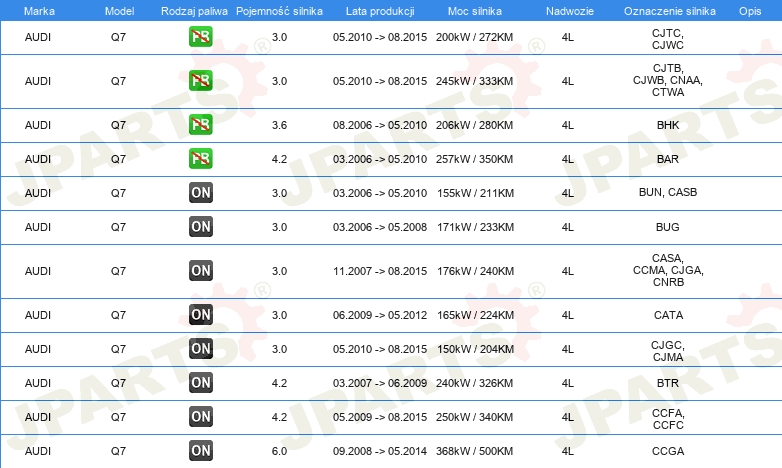782x468 pixels.
Task: Click production years 03.2007 -> 06.2009
Action: point(380,383)
